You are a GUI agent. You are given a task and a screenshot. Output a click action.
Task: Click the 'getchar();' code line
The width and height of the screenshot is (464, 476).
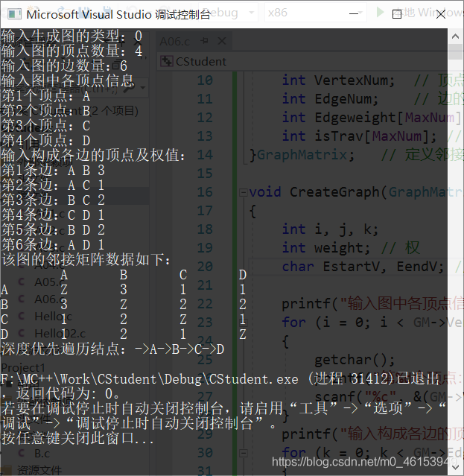click(x=355, y=360)
